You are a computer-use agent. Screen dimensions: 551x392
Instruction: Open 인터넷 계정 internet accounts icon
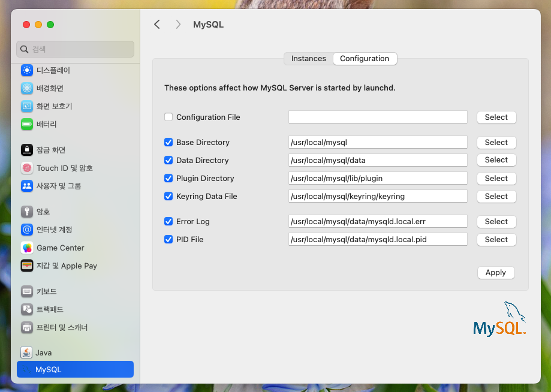(27, 230)
